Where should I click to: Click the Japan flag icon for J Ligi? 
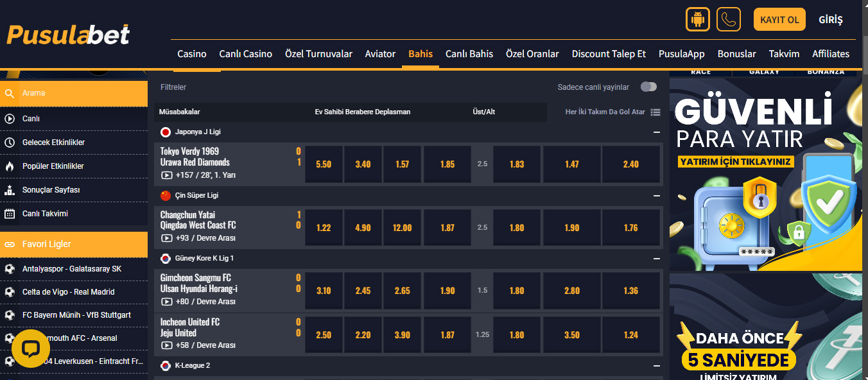point(166,132)
